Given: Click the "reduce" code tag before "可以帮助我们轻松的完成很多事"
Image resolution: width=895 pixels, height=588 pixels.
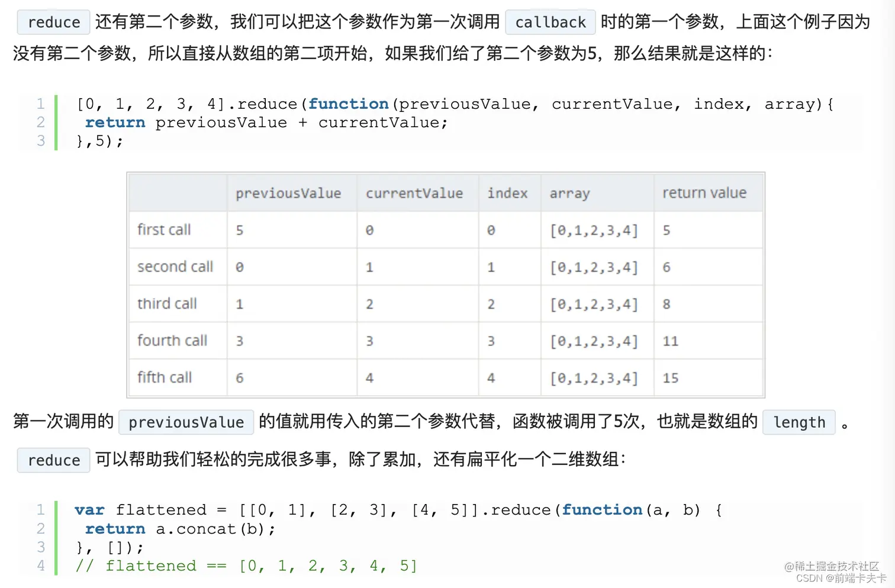Looking at the screenshot, I should pyautogui.click(x=54, y=460).
